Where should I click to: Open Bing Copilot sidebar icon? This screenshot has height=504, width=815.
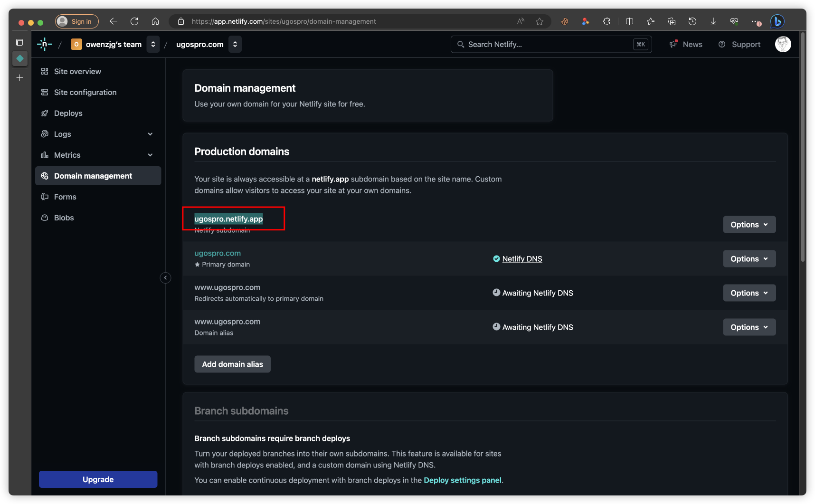click(777, 21)
